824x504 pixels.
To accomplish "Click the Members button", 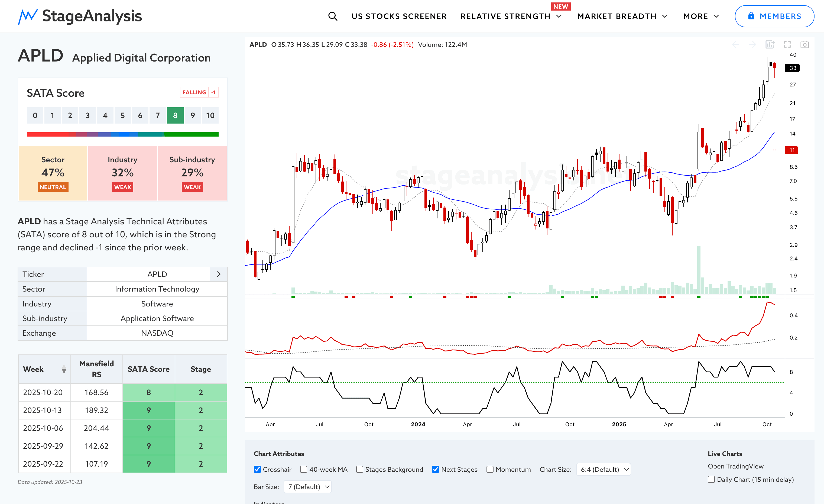I will (x=774, y=16).
